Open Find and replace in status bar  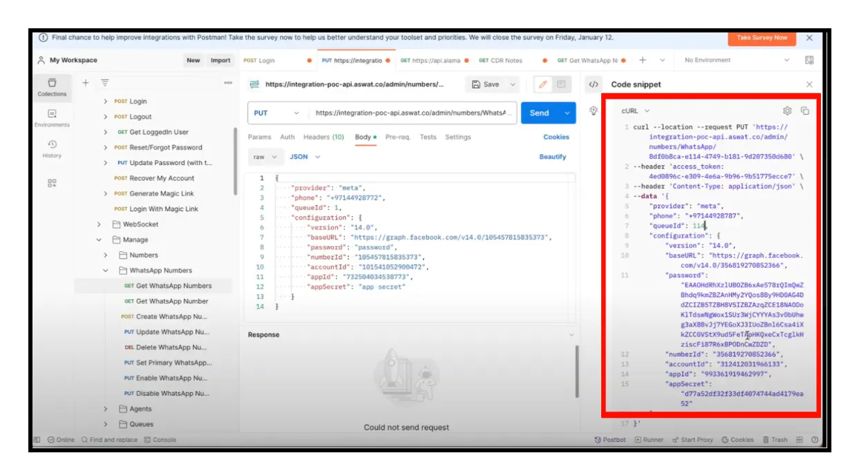[x=109, y=440]
